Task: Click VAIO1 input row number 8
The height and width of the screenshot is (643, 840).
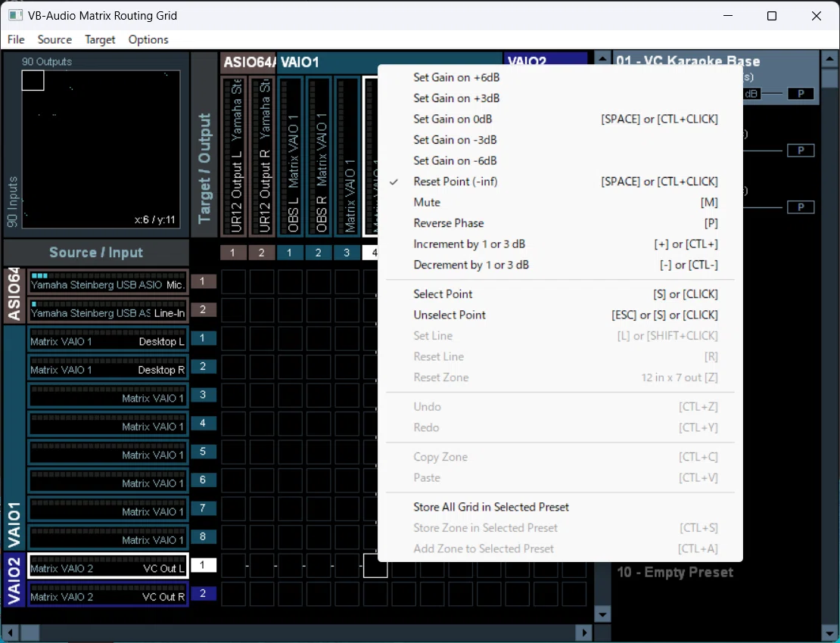Action: pyautogui.click(x=203, y=537)
